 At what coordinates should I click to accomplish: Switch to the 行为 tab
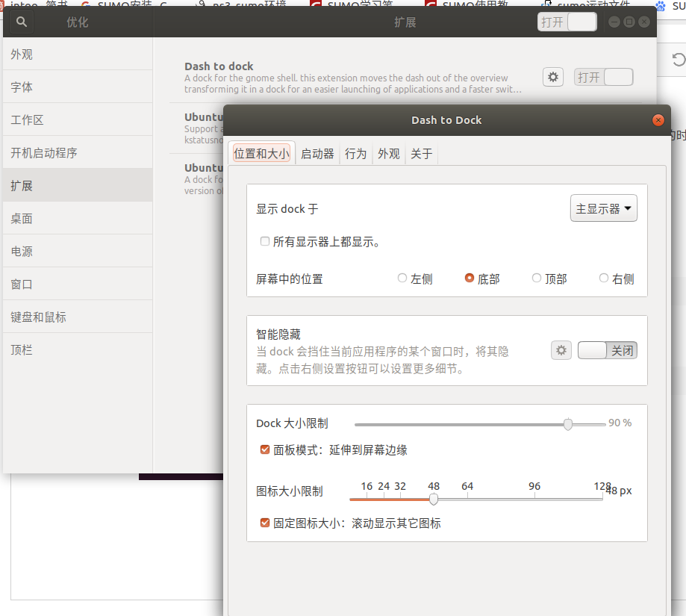point(355,154)
